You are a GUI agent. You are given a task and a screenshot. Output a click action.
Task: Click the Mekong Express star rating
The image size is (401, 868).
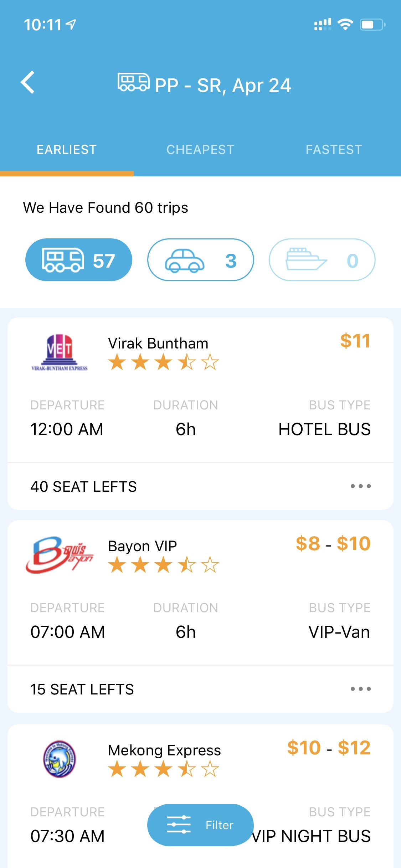[164, 769]
